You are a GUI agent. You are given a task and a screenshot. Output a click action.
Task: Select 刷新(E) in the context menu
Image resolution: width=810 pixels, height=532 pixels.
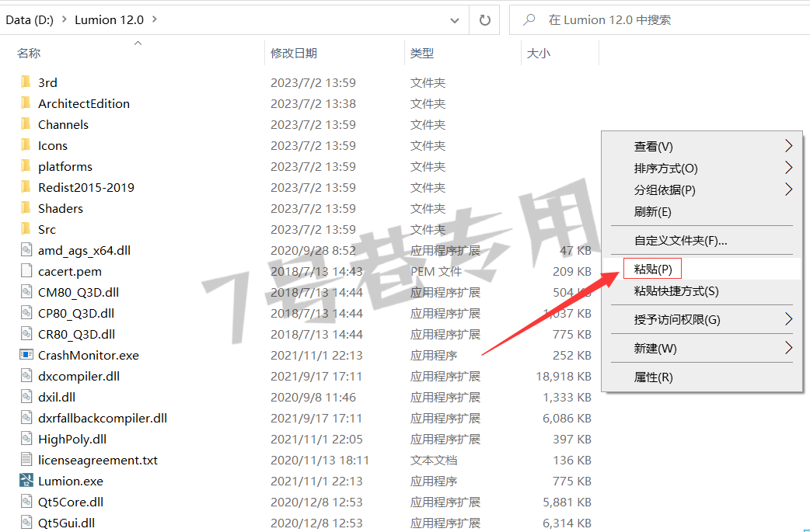coord(702,211)
